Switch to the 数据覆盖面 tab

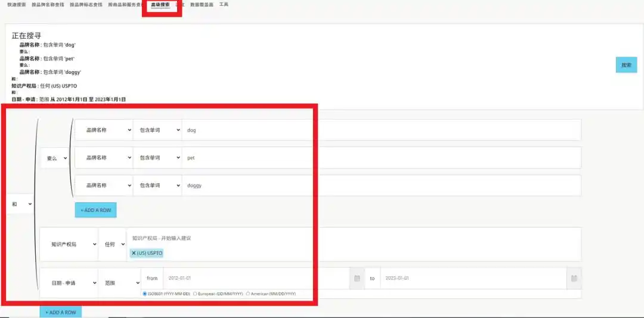coord(202,5)
